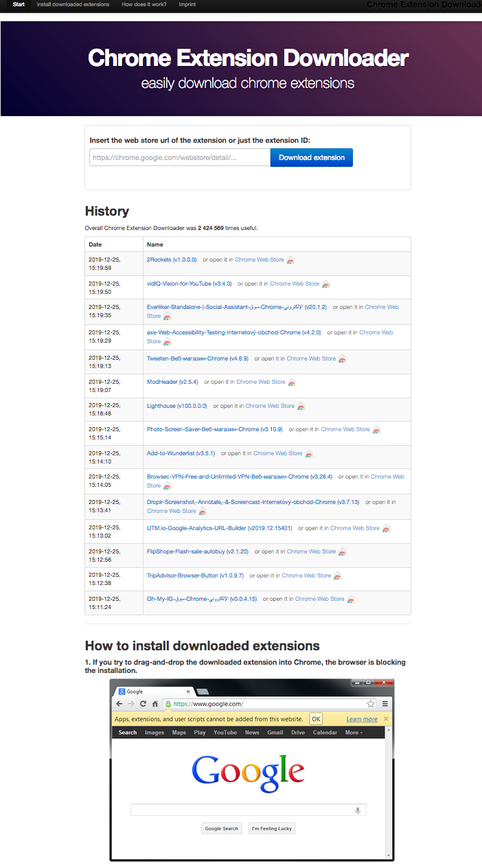Screen dimensions: 482x868
Task: Click the Web Store icon beside TripAdvisor-Browser-Button
Action: click(337, 576)
